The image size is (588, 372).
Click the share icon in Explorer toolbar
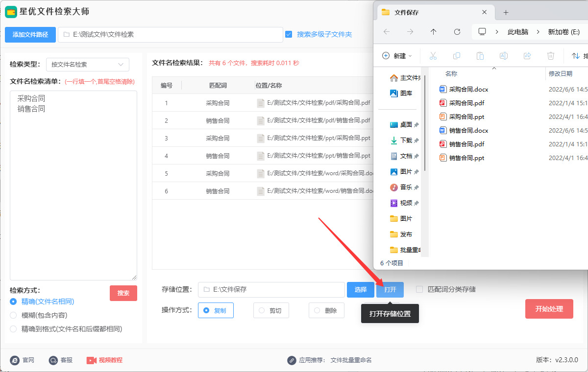[x=527, y=56]
